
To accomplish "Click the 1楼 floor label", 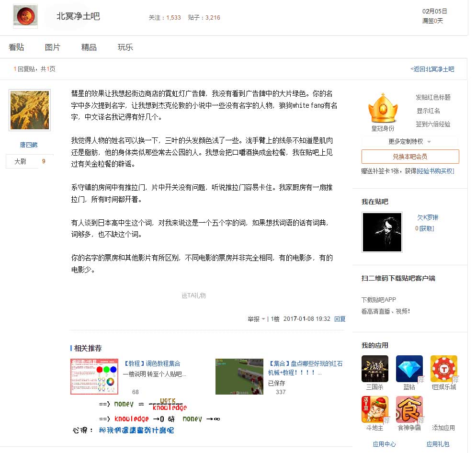I will (275, 319).
